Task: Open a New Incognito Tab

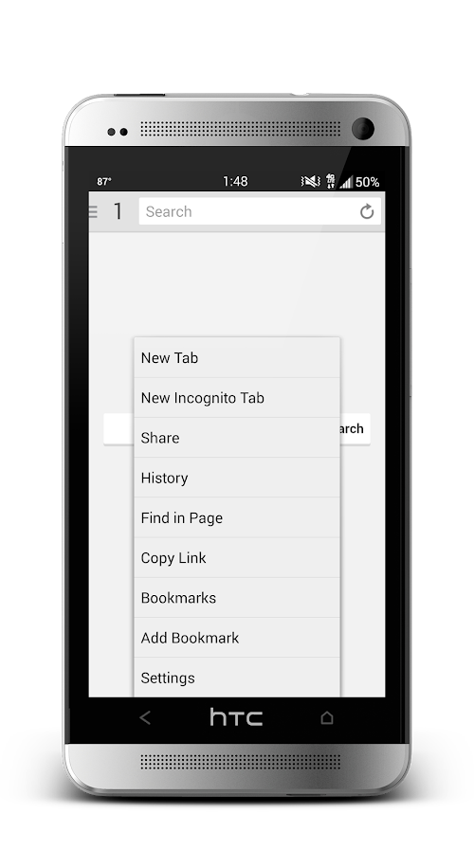Action: [237, 398]
